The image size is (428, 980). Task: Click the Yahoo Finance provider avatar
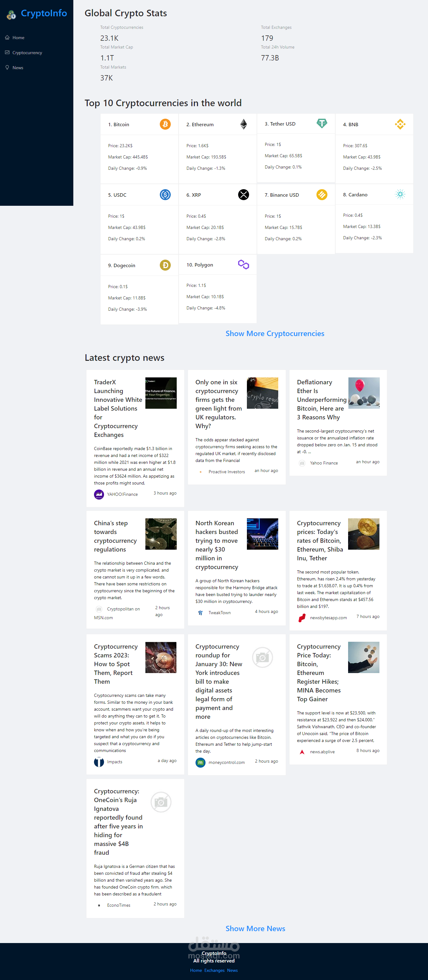pyautogui.click(x=302, y=463)
